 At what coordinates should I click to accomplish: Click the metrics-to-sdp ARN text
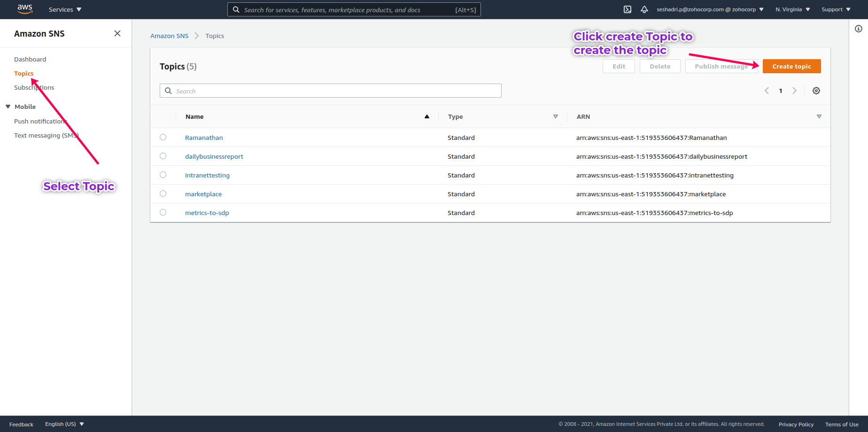point(655,213)
